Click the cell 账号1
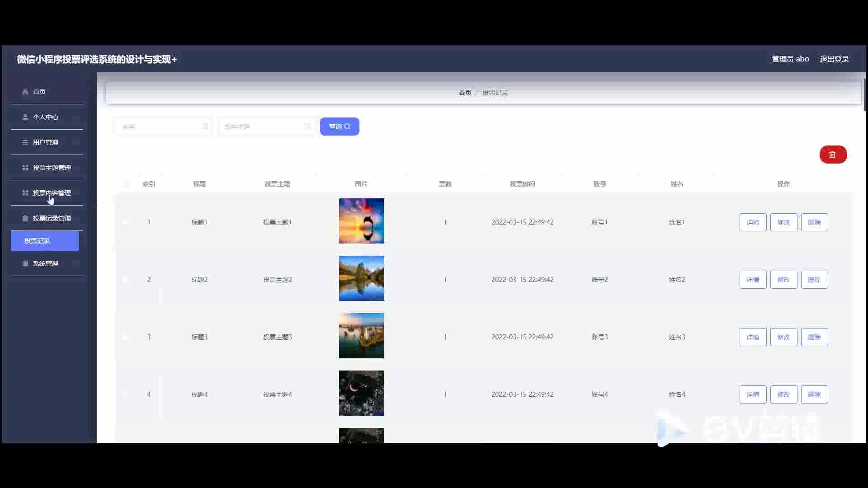Image resolution: width=868 pixels, height=488 pixels. coord(600,222)
